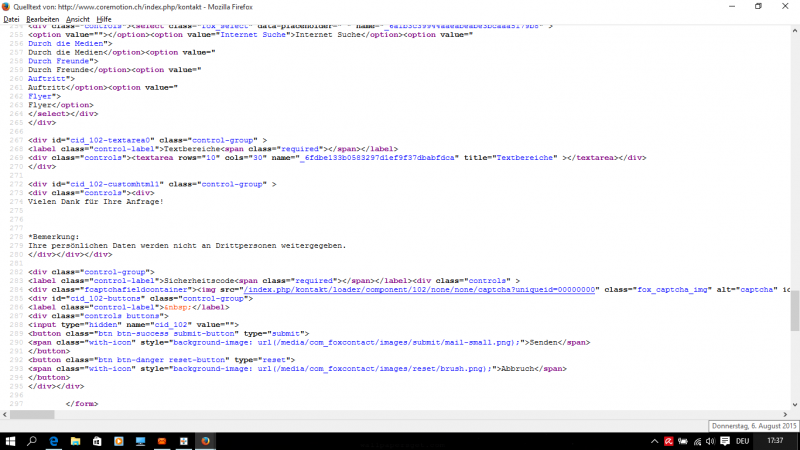Click hidden input 'cid_102' name on line 288
This screenshot has height=450, width=800.
point(171,324)
